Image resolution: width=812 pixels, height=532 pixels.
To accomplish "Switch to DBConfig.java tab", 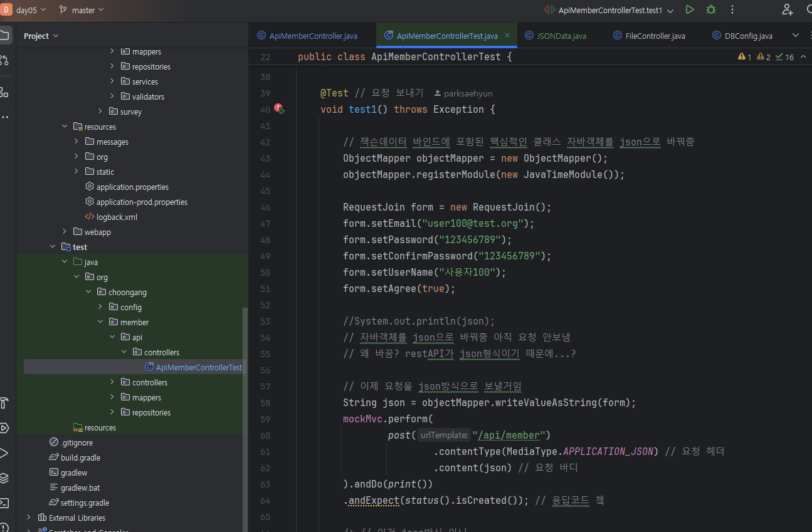I will tap(742, 36).
